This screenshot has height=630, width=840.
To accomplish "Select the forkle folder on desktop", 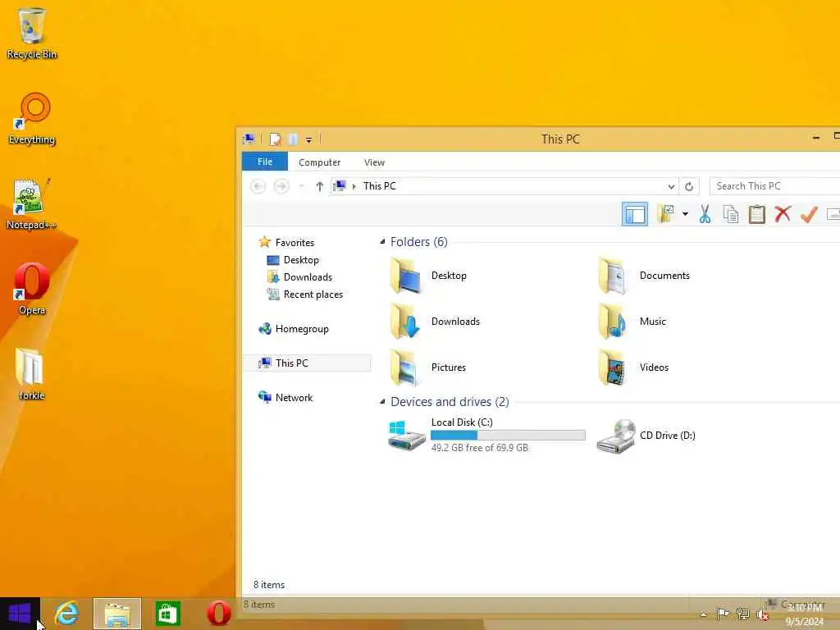I will coord(32,374).
